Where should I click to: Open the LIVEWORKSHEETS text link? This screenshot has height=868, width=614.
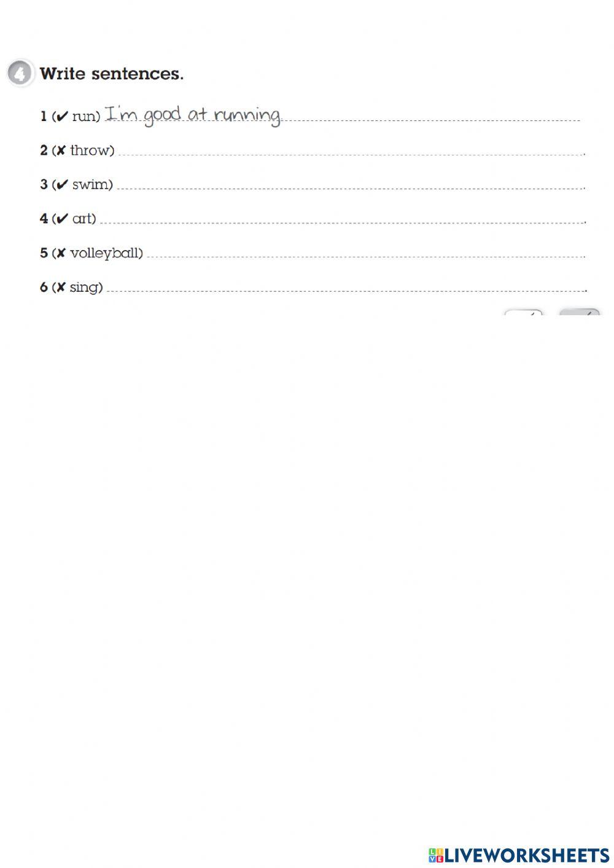527,854
